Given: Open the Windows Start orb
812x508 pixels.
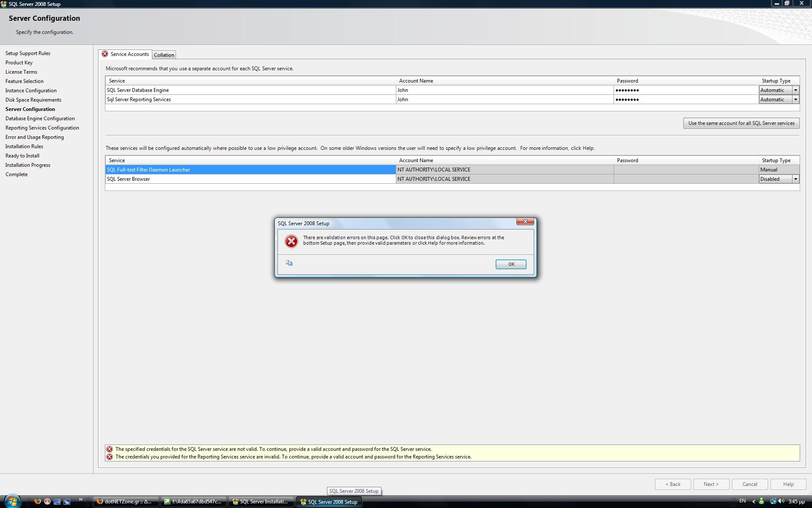Looking at the screenshot, I should pyautogui.click(x=12, y=501).
